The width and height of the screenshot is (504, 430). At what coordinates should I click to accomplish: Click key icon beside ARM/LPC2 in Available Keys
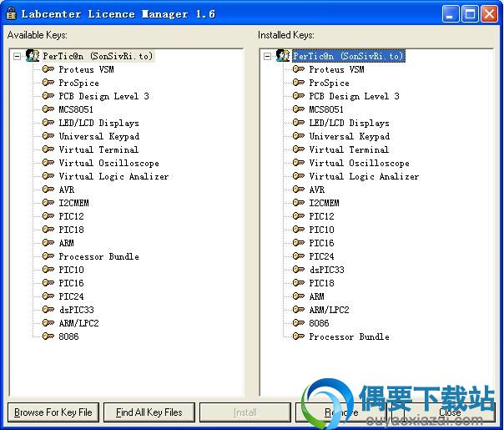[48, 323]
